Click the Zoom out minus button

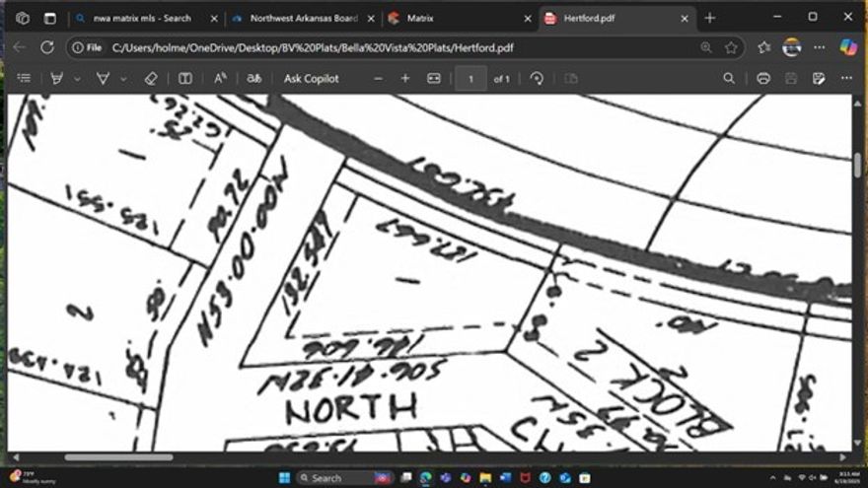click(378, 78)
